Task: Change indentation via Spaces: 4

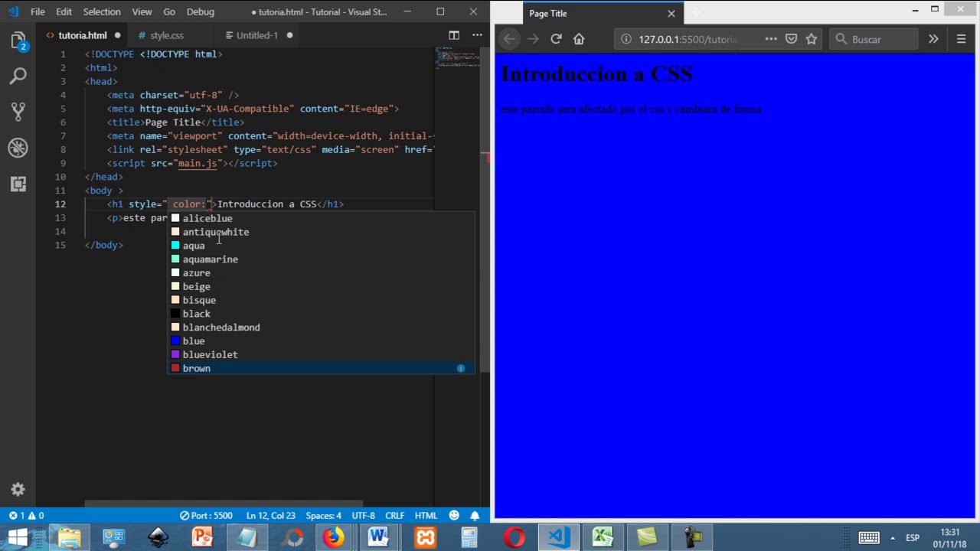Action: [x=324, y=516]
